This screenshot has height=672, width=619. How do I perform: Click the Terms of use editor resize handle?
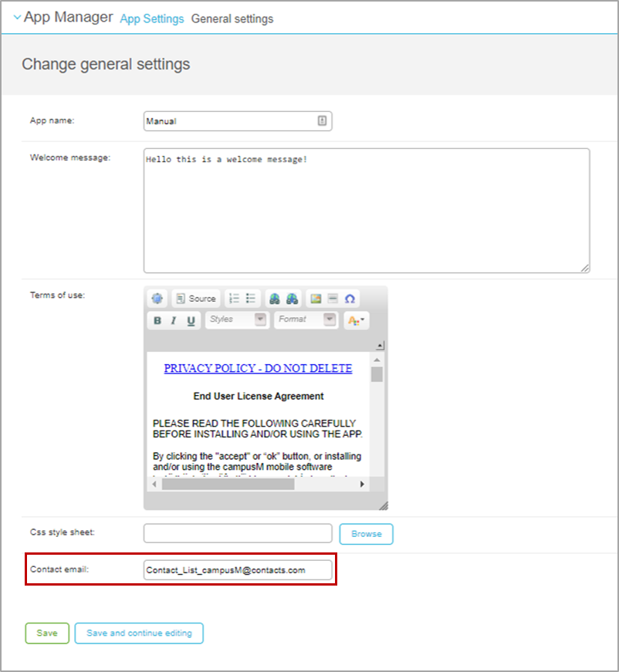[x=384, y=505]
